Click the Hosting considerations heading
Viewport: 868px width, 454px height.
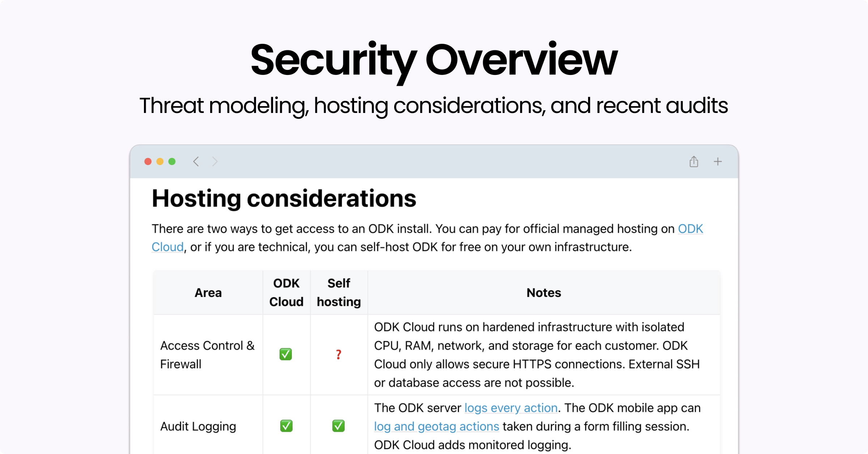pyautogui.click(x=284, y=198)
